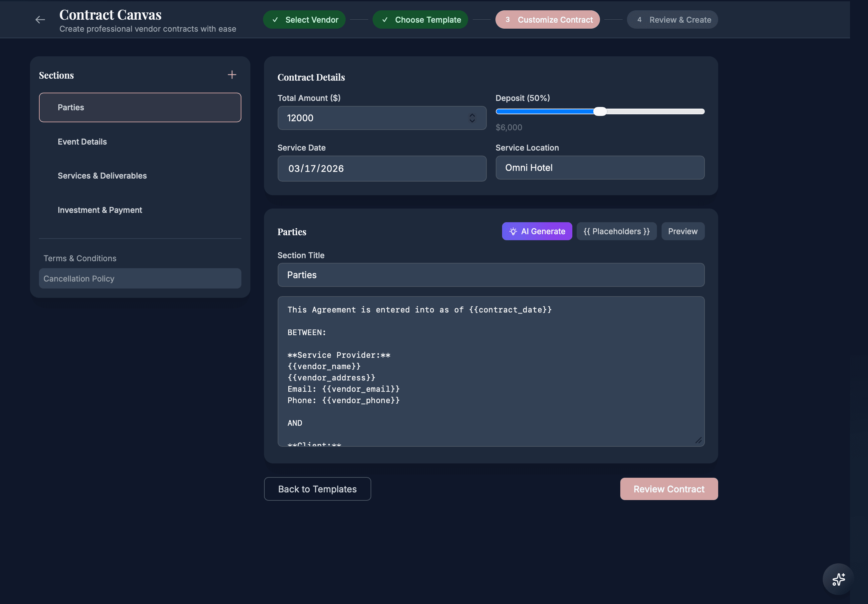Edit the Service Location Omni Hotel field
This screenshot has width=868, height=604.
600,168
